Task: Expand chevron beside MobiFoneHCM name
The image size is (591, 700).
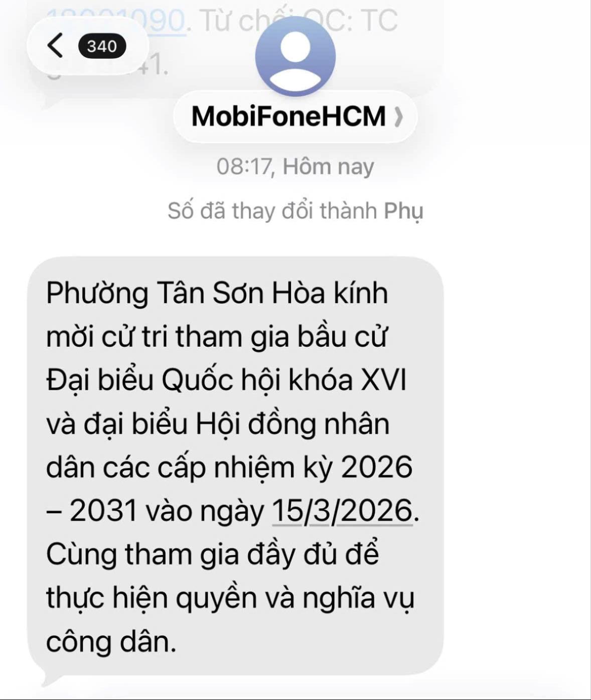Action: pos(398,117)
